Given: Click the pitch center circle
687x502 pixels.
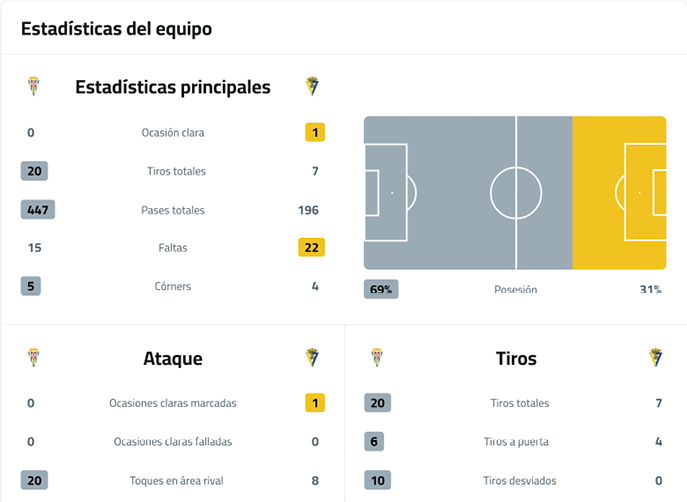Looking at the screenshot, I should point(516,192).
